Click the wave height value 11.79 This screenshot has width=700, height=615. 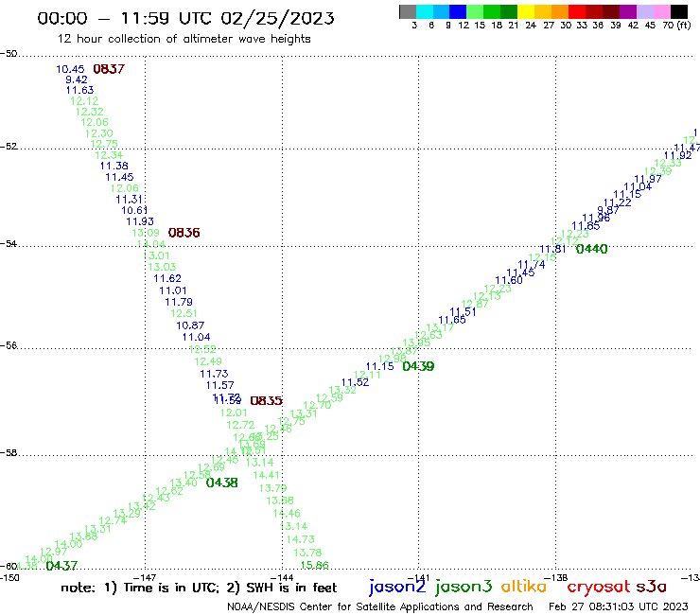point(179,302)
